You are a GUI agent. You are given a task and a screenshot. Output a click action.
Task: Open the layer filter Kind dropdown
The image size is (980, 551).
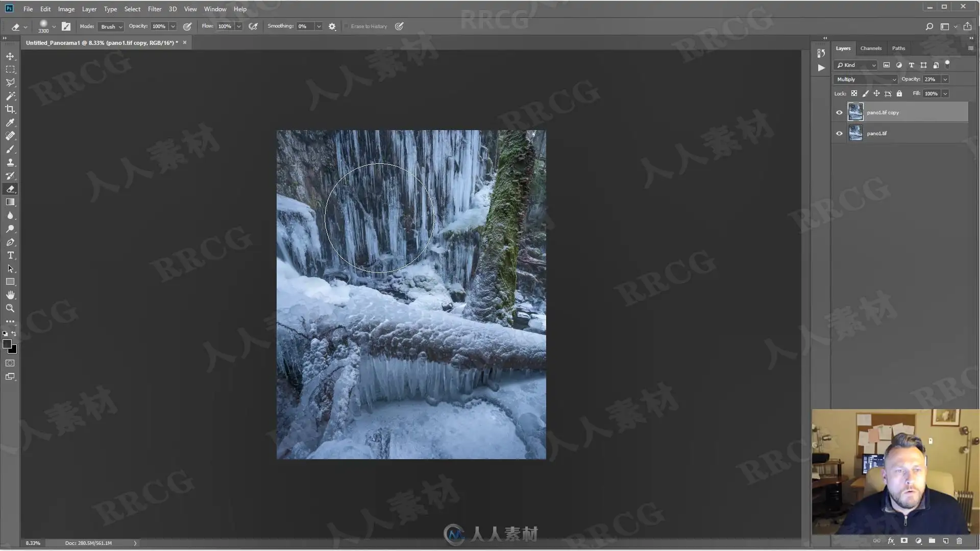click(x=856, y=65)
